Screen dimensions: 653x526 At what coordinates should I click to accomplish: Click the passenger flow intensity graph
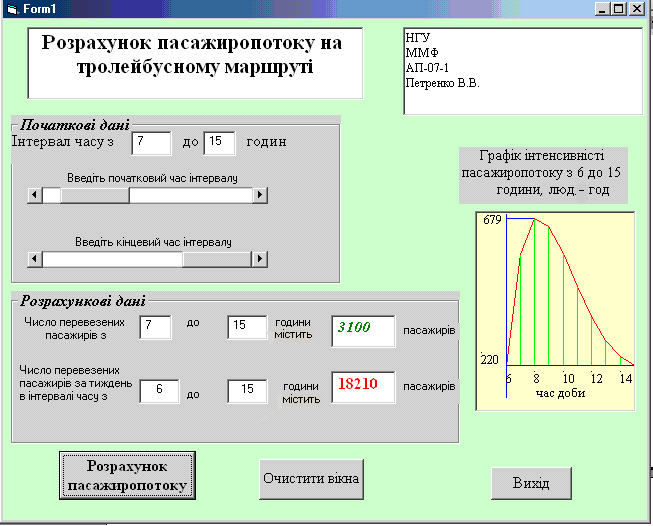coord(556,311)
